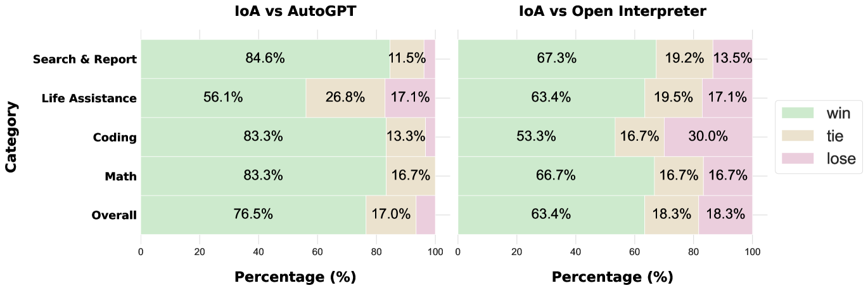The height and width of the screenshot is (290, 868).
Task: Click the pink lose legend swatch
Action: pyautogui.click(x=799, y=158)
